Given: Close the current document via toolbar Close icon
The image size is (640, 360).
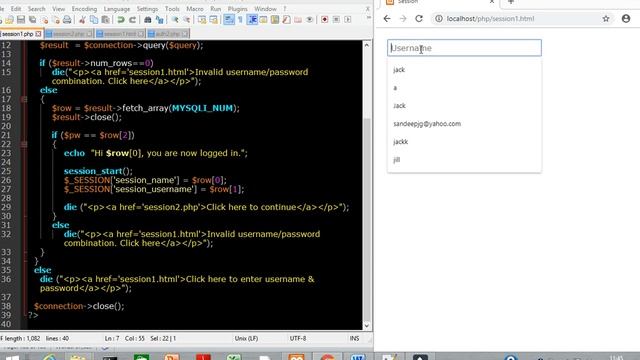Looking at the screenshot, I should coord(44,20).
